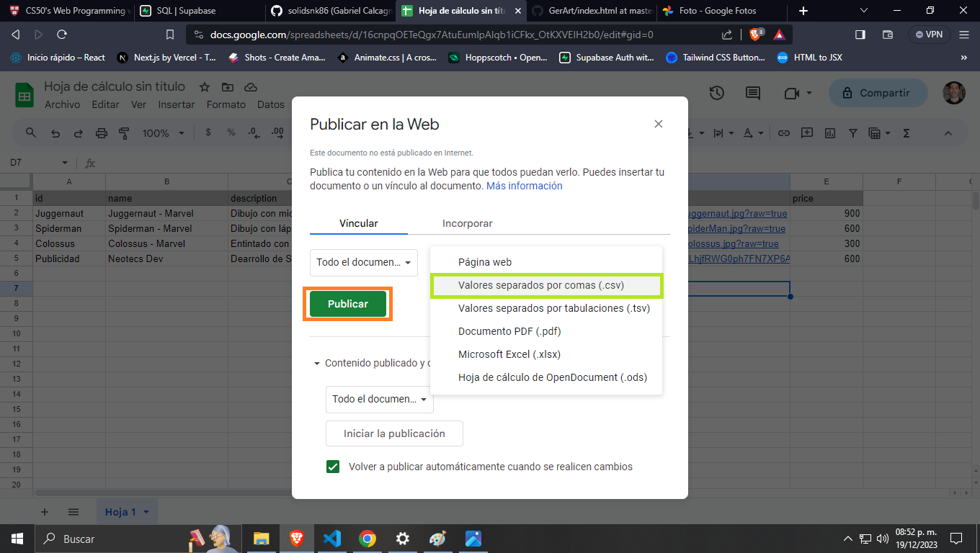Star the spreadsheet with the star icon
This screenshot has width=980, height=553.
click(x=205, y=87)
